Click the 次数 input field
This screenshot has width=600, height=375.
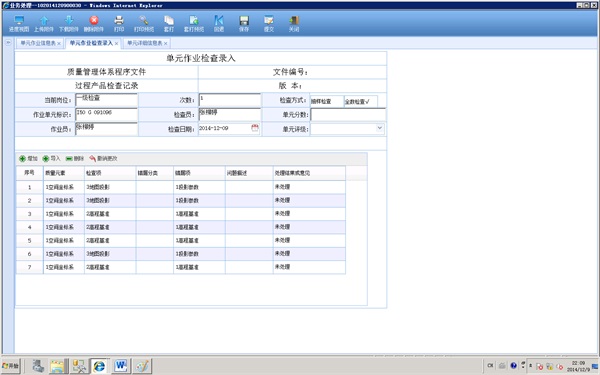point(230,100)
